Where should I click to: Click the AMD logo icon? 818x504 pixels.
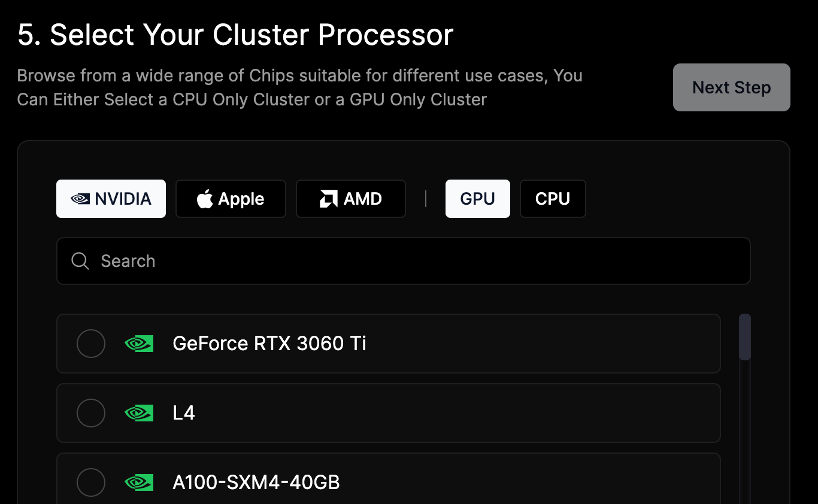pyautogui.click(x=328, y=199)
